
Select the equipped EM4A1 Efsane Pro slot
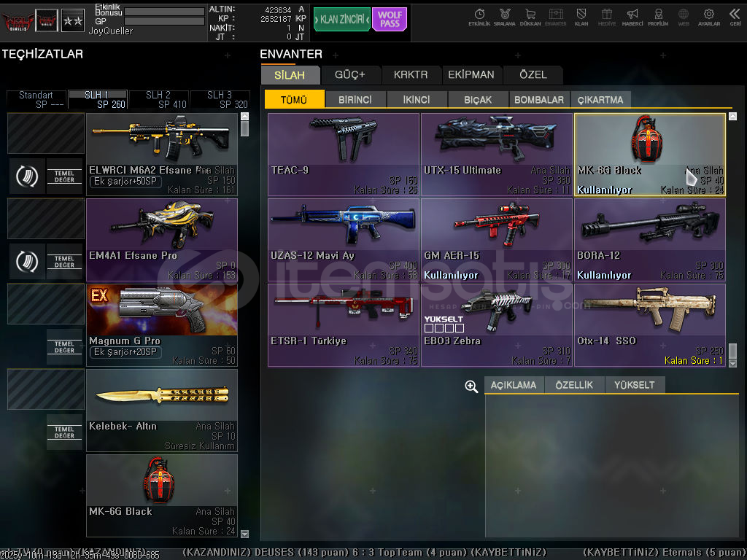click(x=162, y=240)
